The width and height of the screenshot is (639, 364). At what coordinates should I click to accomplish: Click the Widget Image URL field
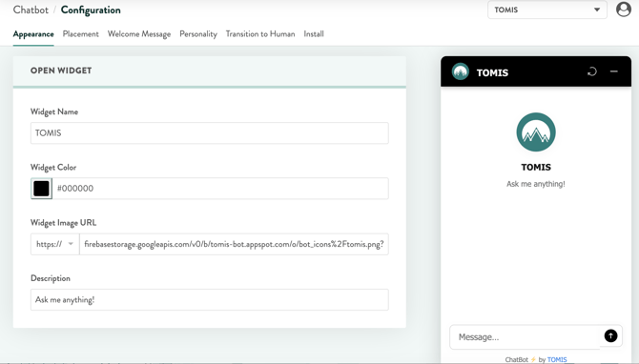pos(234,244)
